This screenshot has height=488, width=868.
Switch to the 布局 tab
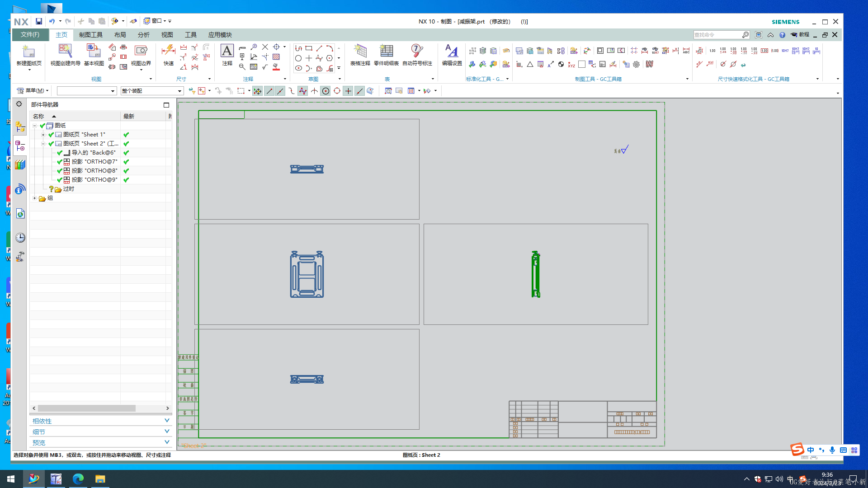tap(120, 35)
